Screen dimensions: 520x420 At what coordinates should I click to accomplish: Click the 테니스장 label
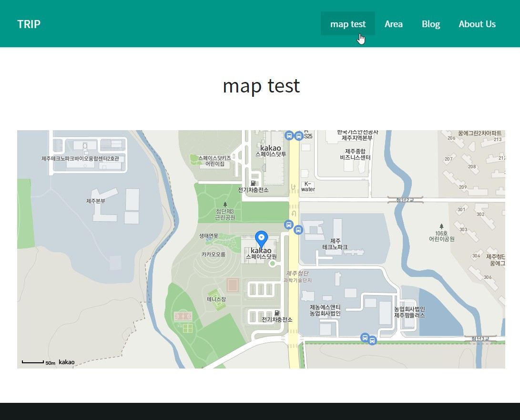[216, 299]
